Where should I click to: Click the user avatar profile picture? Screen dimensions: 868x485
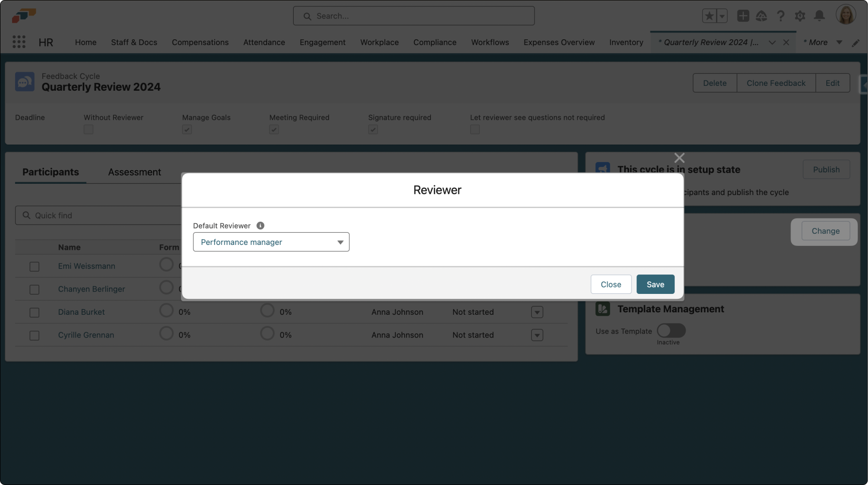[x=846, y=15]
